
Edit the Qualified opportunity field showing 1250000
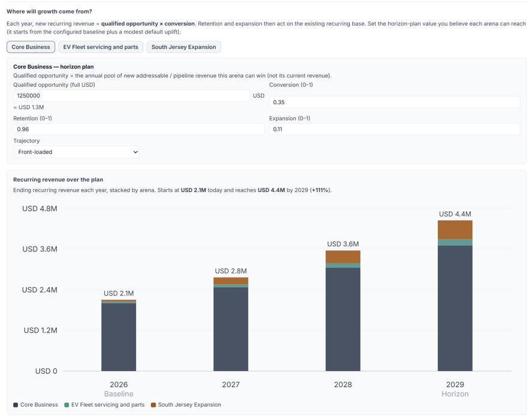(132, 96)
